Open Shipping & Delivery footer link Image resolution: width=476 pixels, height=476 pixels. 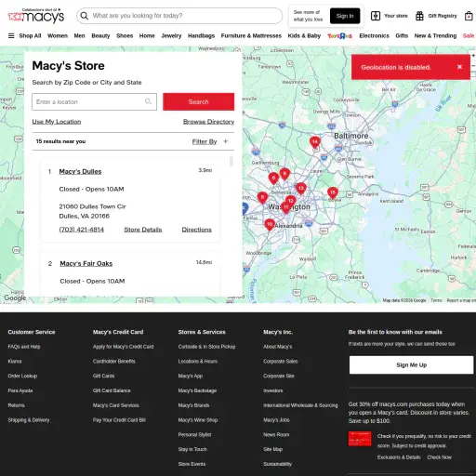(29, 420)
